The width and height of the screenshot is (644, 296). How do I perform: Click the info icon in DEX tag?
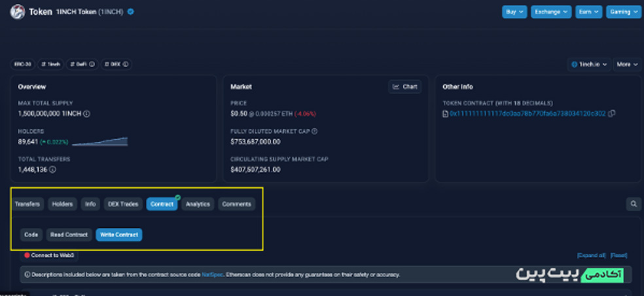click(126, 65)
